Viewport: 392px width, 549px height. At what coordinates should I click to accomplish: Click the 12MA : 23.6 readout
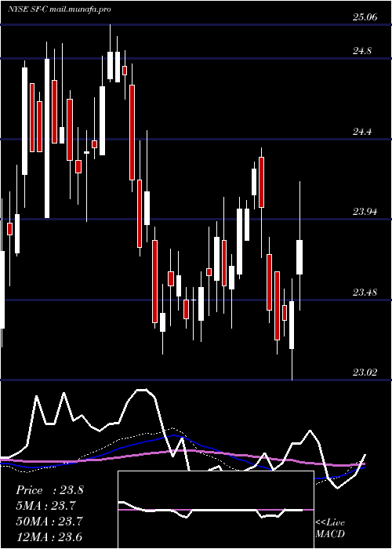coord(49,536)
